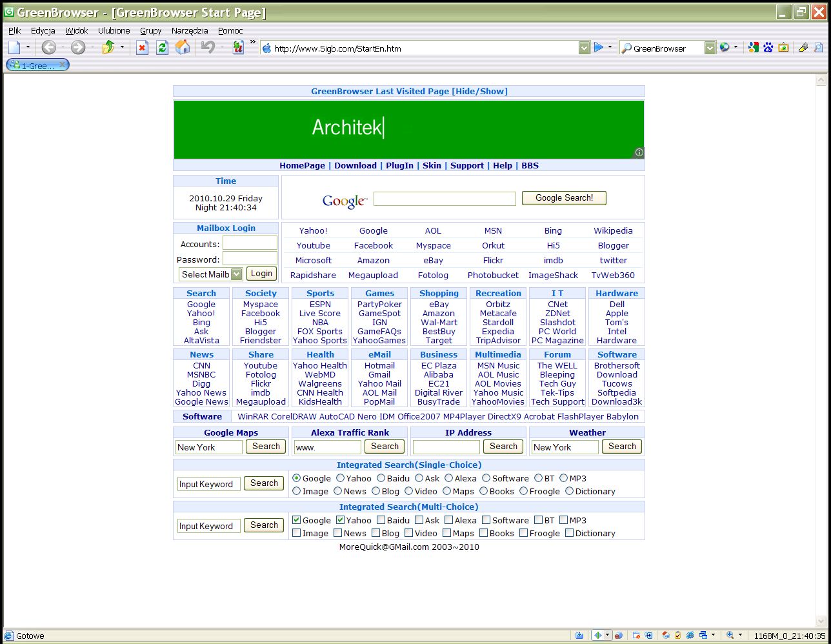The image size is (831, 644).
Task: Click the house icon in status bar
Action: 666,635
